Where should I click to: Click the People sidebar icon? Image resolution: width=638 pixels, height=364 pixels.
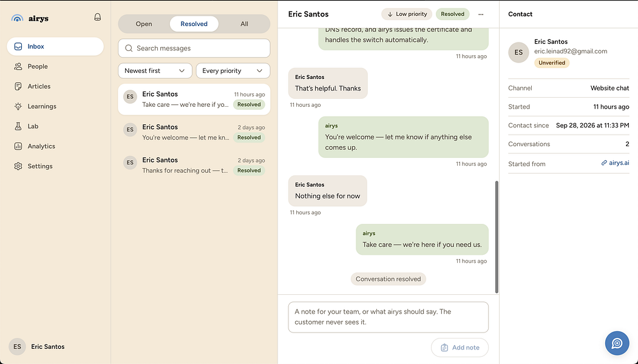click(x=18, y=66)
